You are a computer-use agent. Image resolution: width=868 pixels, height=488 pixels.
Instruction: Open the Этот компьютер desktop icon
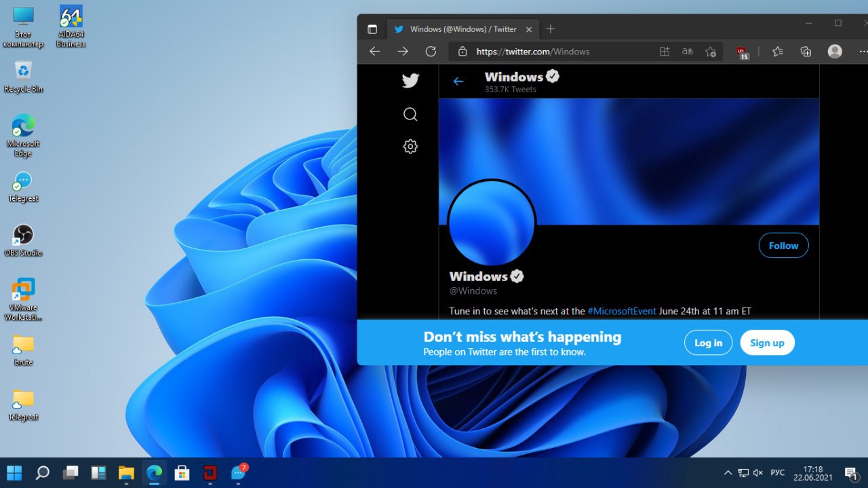coord(23,27)
